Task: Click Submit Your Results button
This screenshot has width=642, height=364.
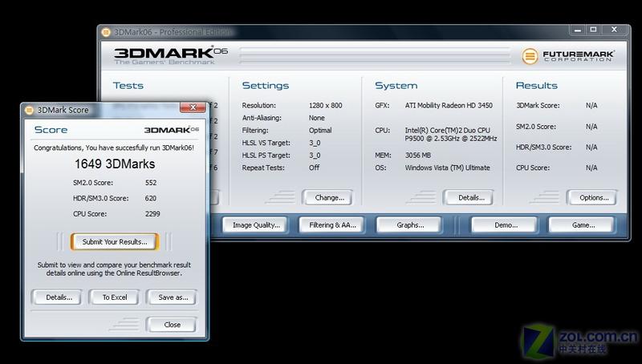Action: coord(115,241)
